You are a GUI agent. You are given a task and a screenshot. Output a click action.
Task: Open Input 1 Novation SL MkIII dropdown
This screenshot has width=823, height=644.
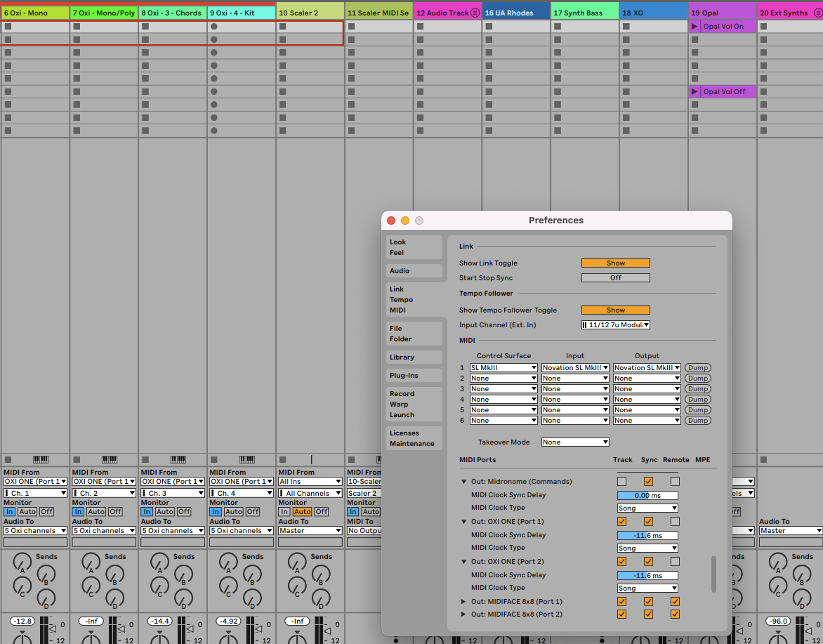(x=575, y=368)
